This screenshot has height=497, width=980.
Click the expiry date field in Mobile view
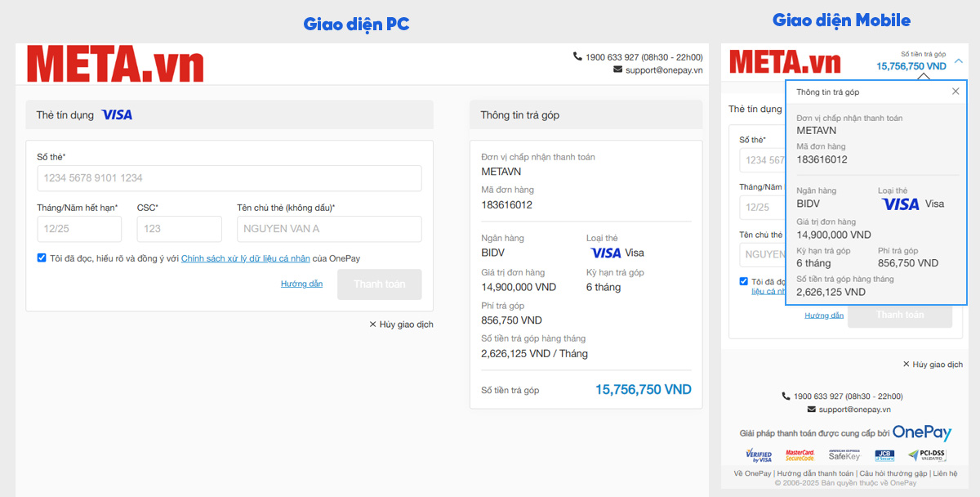pos(763,208)
